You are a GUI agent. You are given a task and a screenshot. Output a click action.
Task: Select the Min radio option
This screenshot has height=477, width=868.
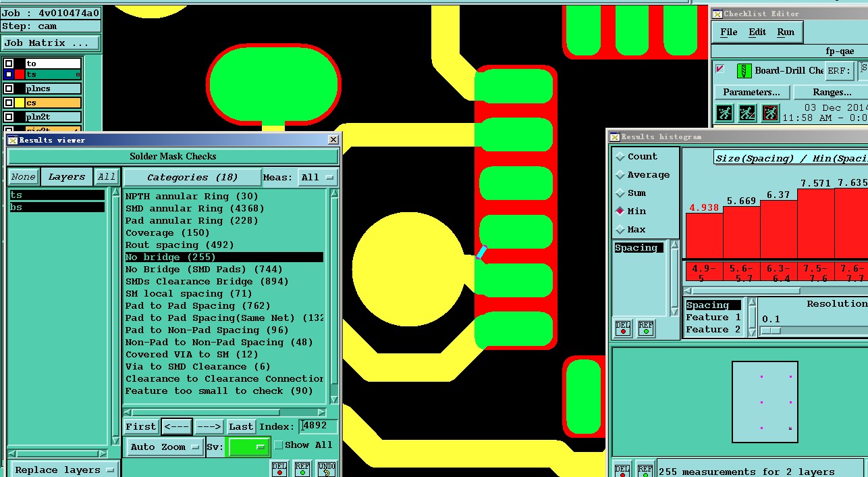pyautogui.click(x=620, y=211)
